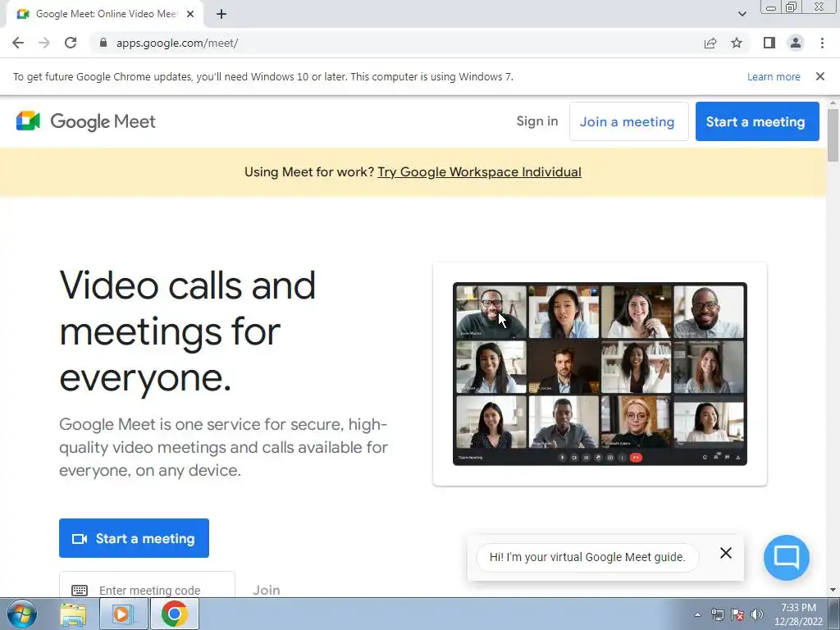The height and width of the screenshot is (630, 840).
Task: Bookmark this tab with the star icon
Action: 737,43
